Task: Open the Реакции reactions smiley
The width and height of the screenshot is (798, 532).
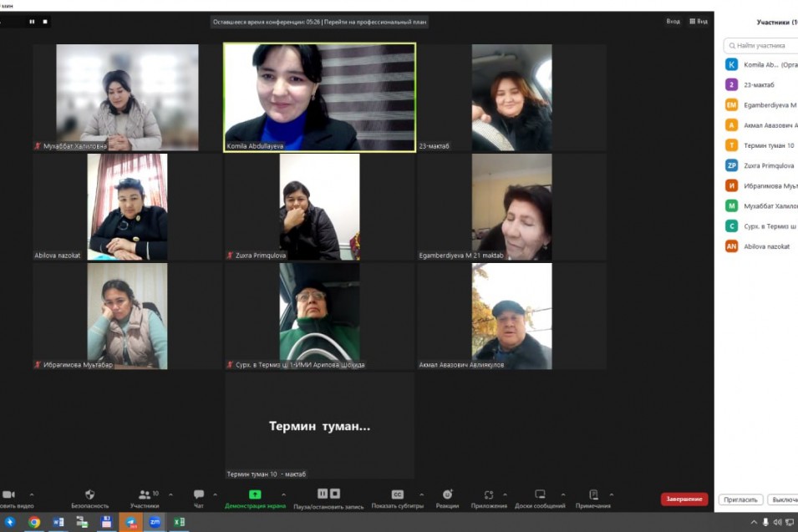Action: click(447, 494)
